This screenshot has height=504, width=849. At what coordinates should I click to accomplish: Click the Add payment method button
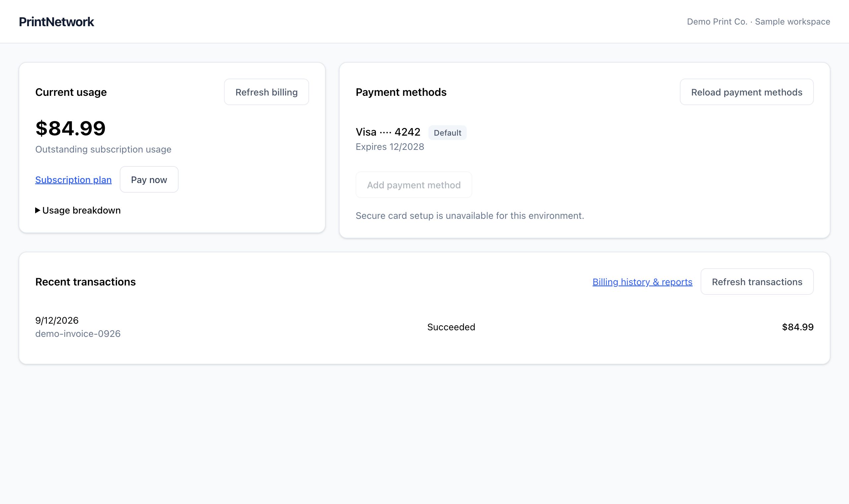(414, 185)
